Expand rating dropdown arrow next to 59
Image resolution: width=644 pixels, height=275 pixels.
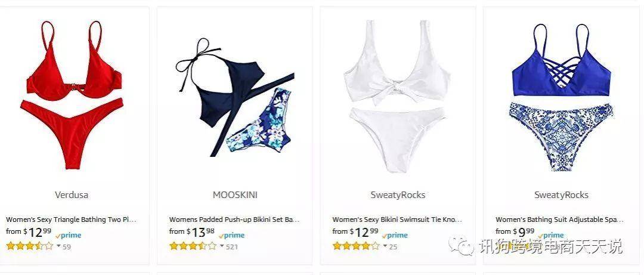coord(58,246)
